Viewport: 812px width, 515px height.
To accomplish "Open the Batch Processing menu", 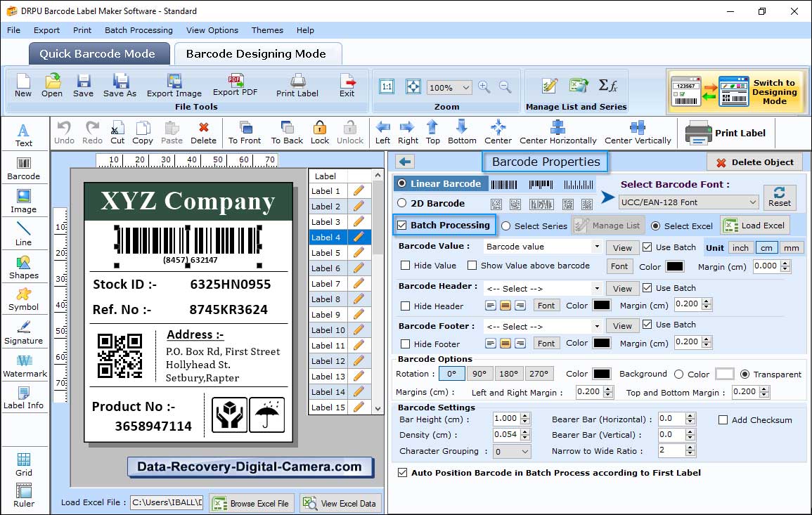I will [138, 30].
